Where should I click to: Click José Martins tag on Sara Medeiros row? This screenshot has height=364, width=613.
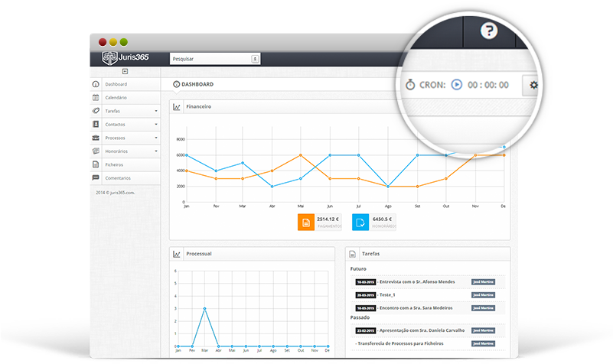(x=483, y=308)
